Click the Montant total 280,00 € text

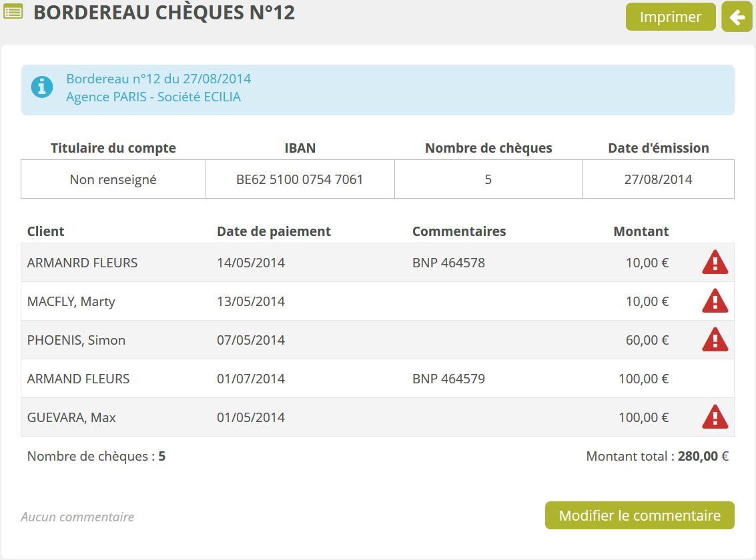(657, 457)
